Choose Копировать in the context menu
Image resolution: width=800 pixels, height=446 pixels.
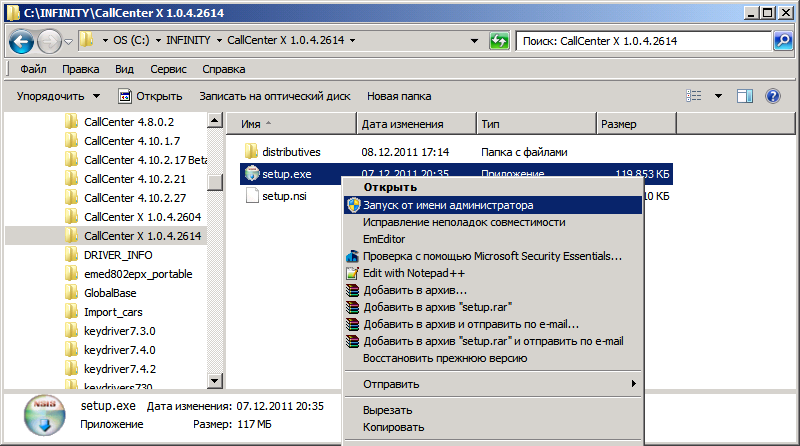[493, 427]
